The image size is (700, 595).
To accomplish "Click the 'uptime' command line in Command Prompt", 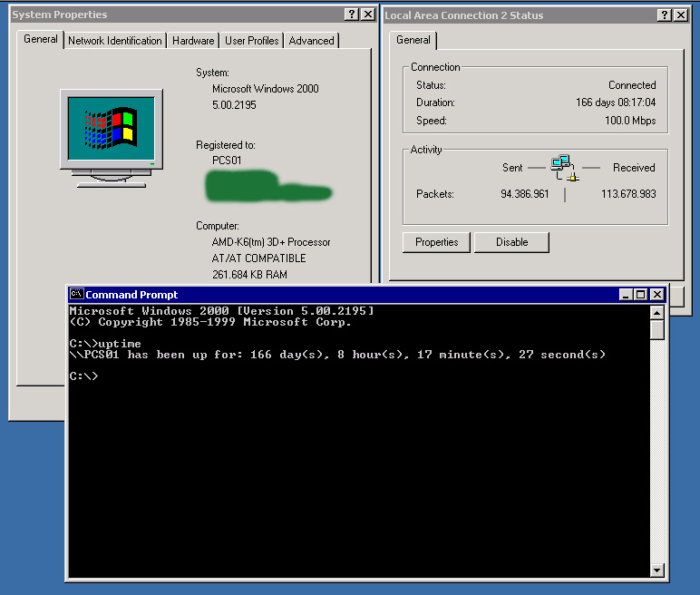I will pyautogui.click(x=105, y=344).
